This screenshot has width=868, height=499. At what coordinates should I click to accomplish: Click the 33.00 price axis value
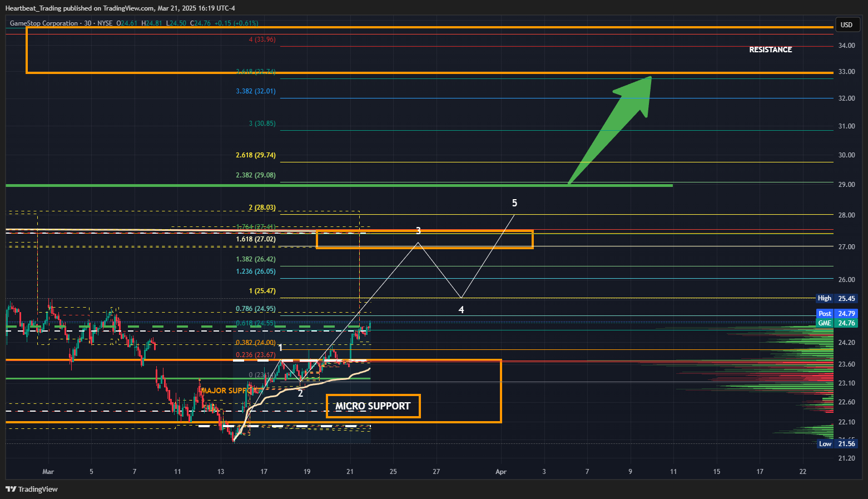click(846, 72)
